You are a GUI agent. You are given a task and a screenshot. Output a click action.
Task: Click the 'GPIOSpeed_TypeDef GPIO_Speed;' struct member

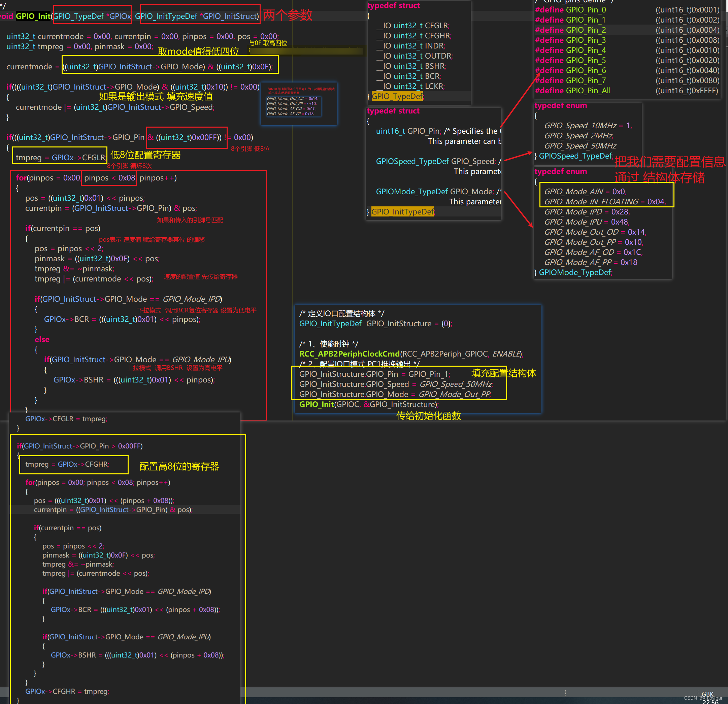point(436,161)
